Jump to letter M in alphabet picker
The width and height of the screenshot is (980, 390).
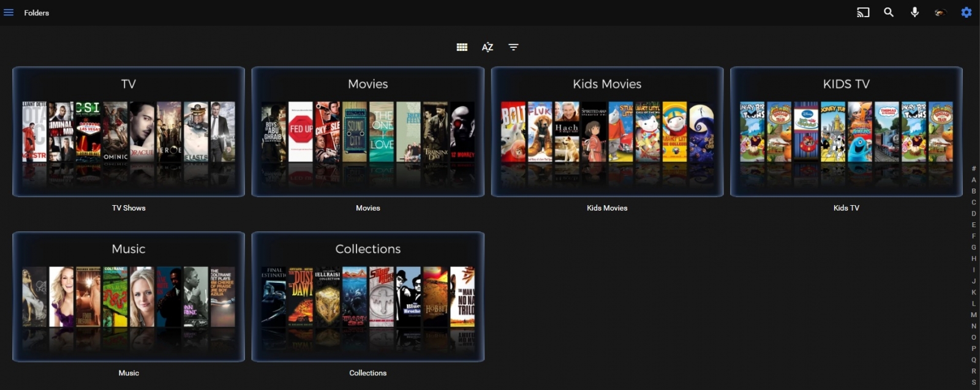[974, 315]
